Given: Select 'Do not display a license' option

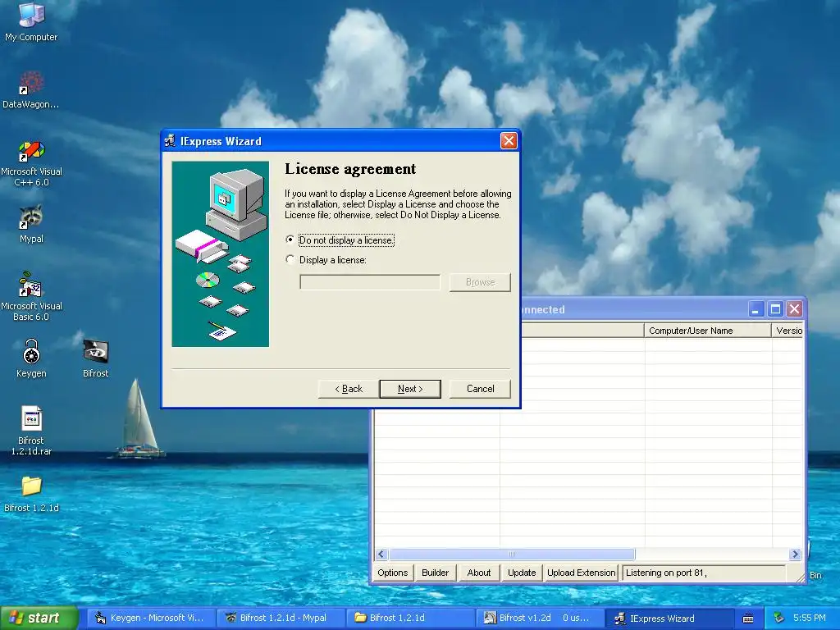Looking at the screenshot, I should 290,240.
